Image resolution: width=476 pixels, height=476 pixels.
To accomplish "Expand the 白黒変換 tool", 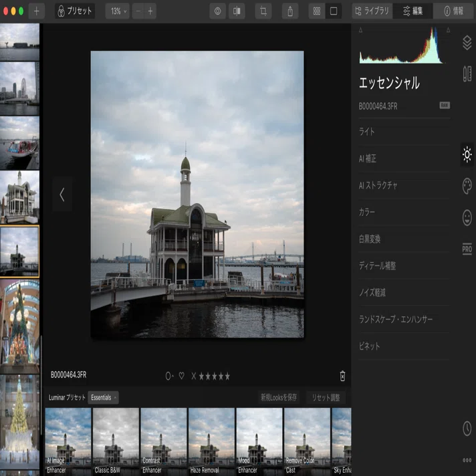I will coord(404,239).
